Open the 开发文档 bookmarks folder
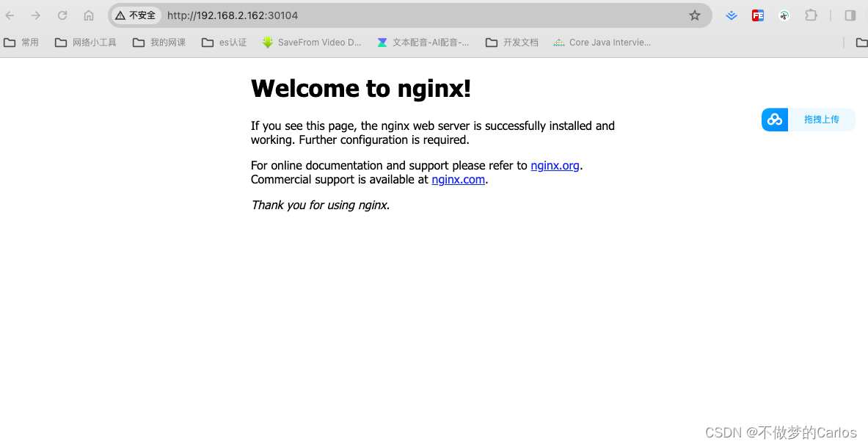Viewport: 868px width, 447px height. click(x=512, y=43)
